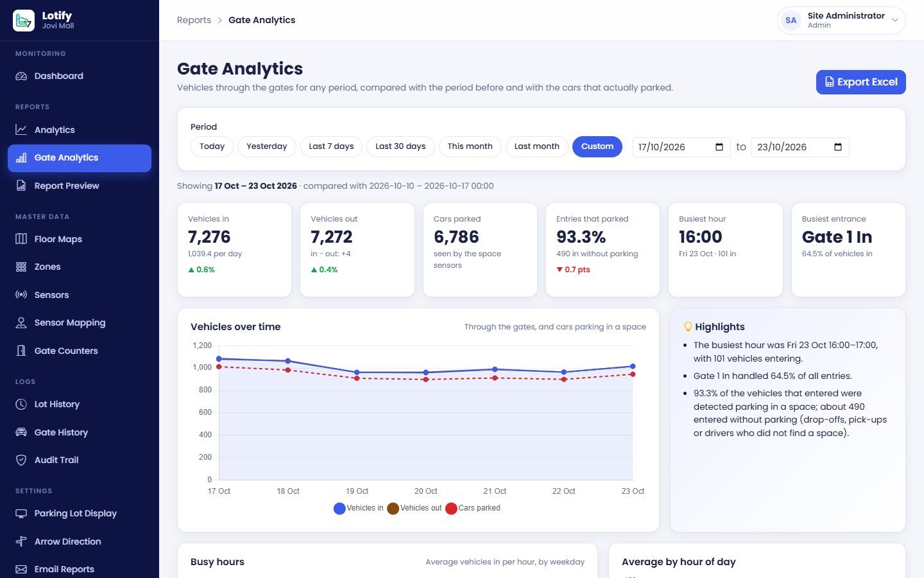Click the Analytics line chart icon
The image size is (924, 578).
click(21, 130)
